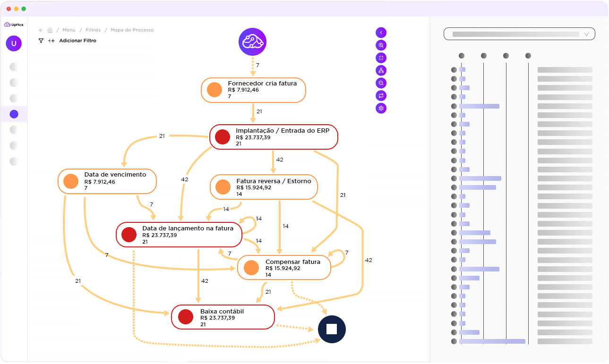Toggle the last sidebar navigation circle
This screenshot has height=364, width=609.
(x=14, y=161)
